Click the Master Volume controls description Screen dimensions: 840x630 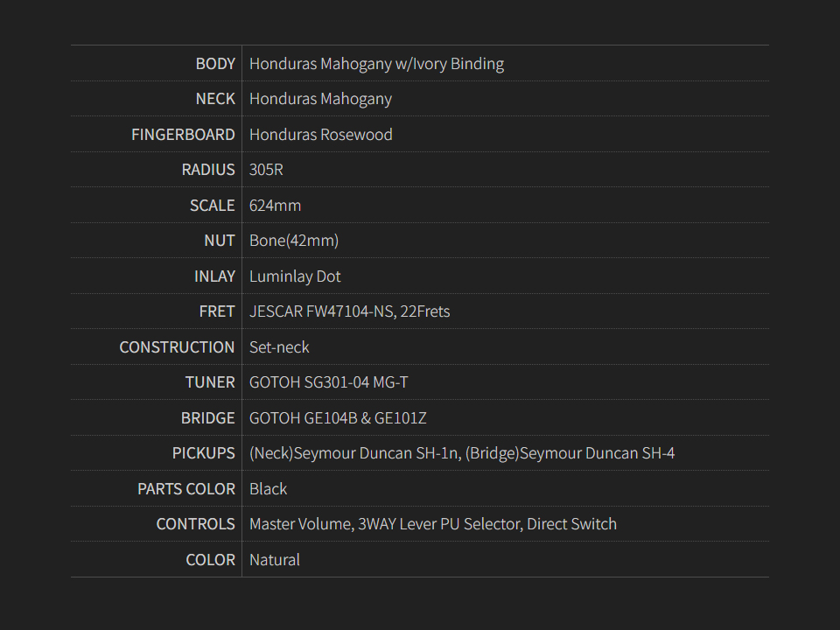pos(433,524)
